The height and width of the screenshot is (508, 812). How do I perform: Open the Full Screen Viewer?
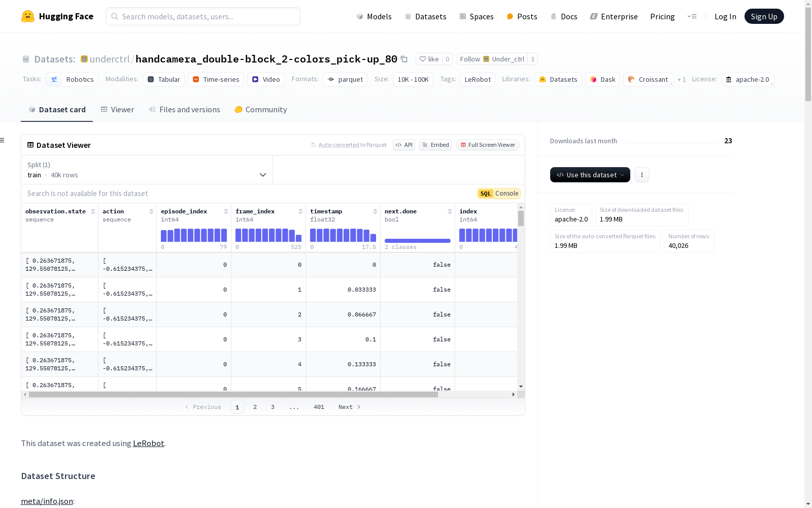click(488, 145)
